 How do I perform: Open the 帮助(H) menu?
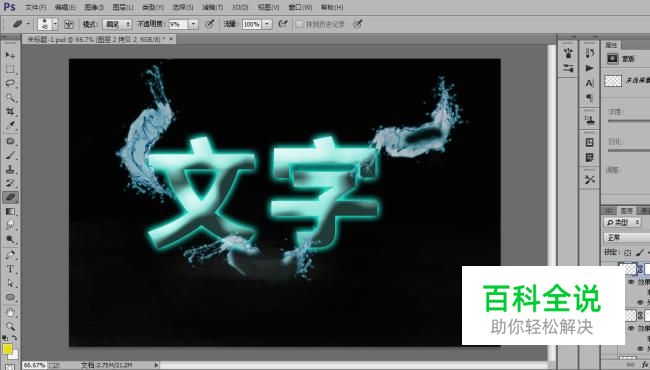click(332, 7)
